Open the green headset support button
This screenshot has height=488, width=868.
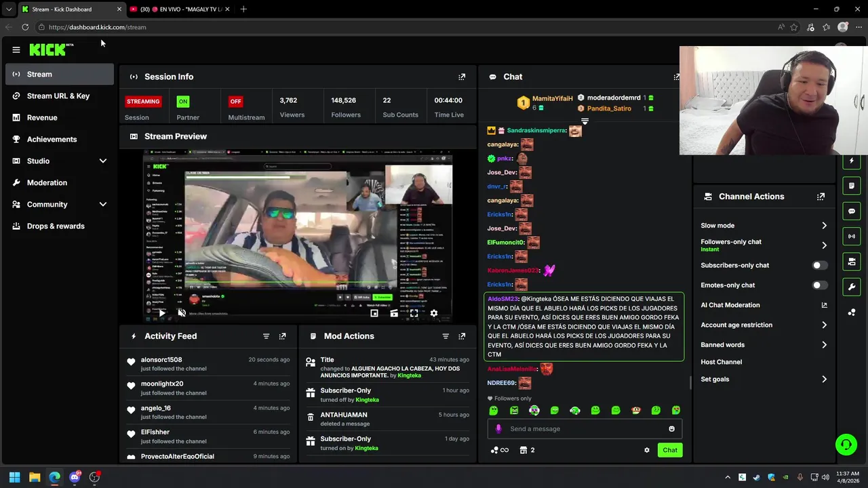click(846, 445)
